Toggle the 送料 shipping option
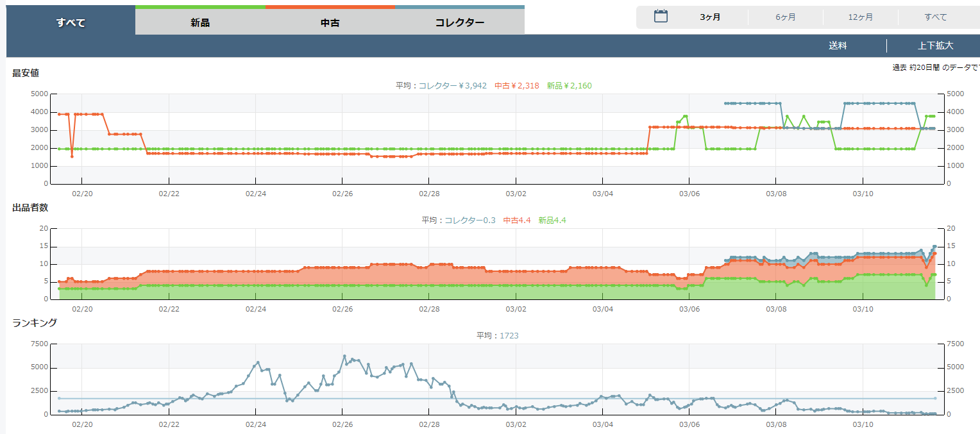The width and height of the screenshot is (980, 434). 838,46
